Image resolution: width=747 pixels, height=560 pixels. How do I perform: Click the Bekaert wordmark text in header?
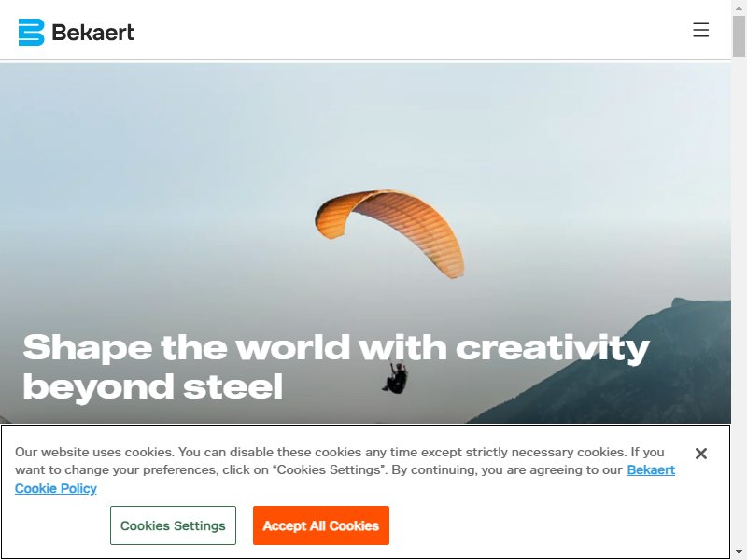92,33
